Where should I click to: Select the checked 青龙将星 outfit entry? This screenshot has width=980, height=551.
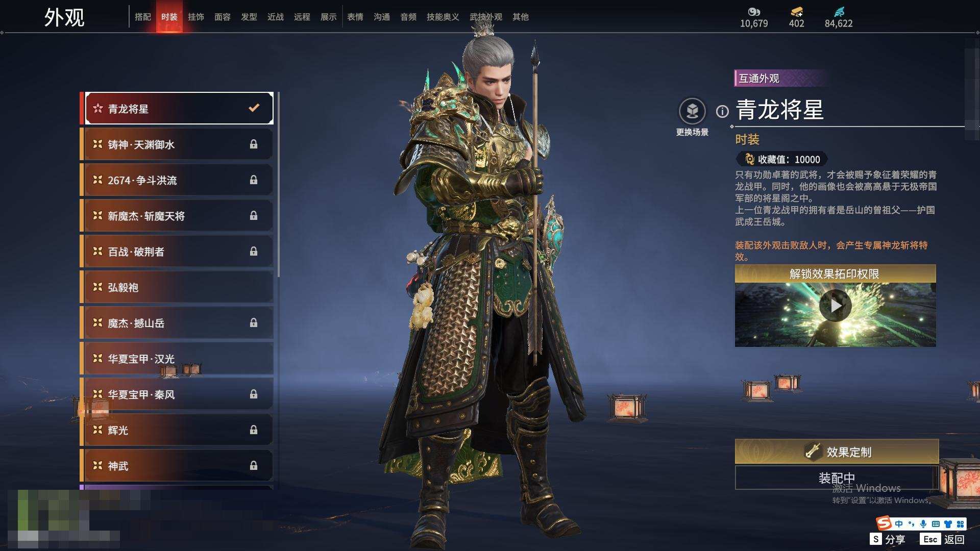point(179,108)
